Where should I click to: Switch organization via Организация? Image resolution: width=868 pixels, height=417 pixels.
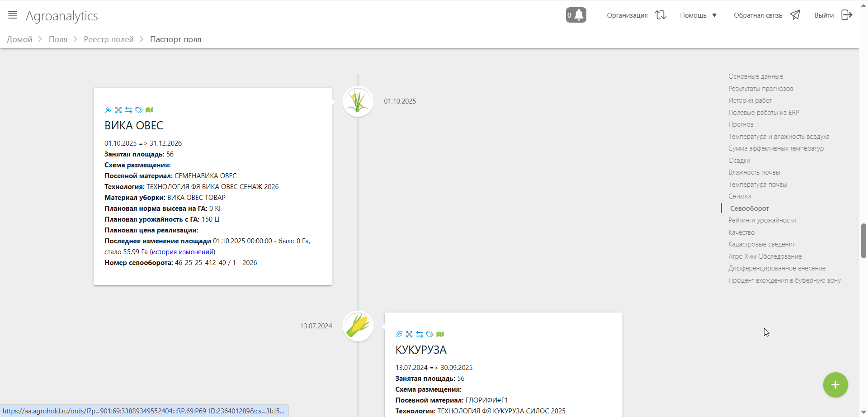coord(636,15)
